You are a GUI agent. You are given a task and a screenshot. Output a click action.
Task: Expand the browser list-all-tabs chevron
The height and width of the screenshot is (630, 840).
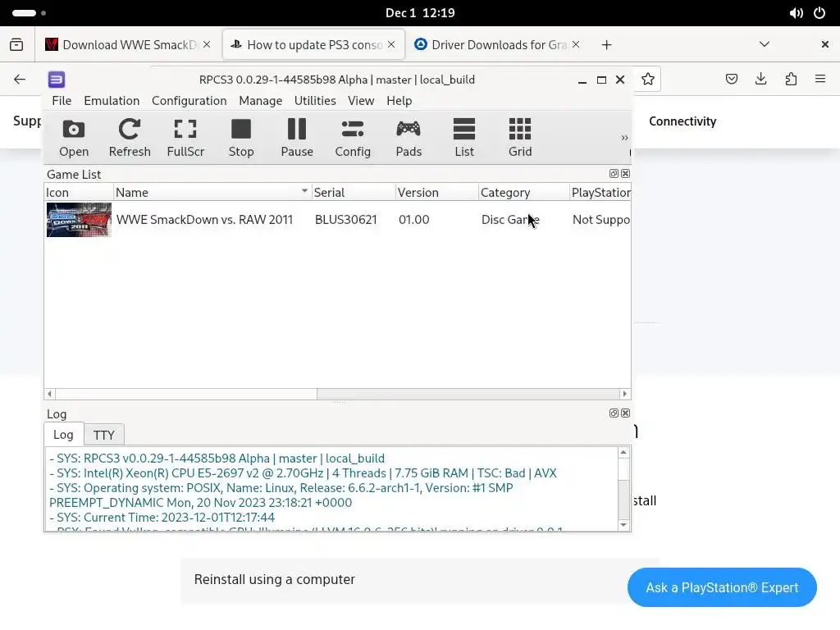pos(765,44)
